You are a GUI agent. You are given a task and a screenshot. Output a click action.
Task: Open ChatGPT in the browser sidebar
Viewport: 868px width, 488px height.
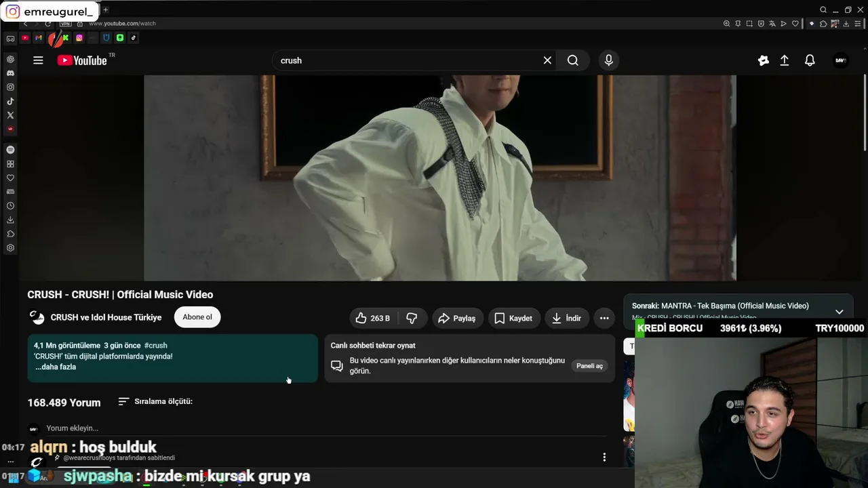coord(10,59)
